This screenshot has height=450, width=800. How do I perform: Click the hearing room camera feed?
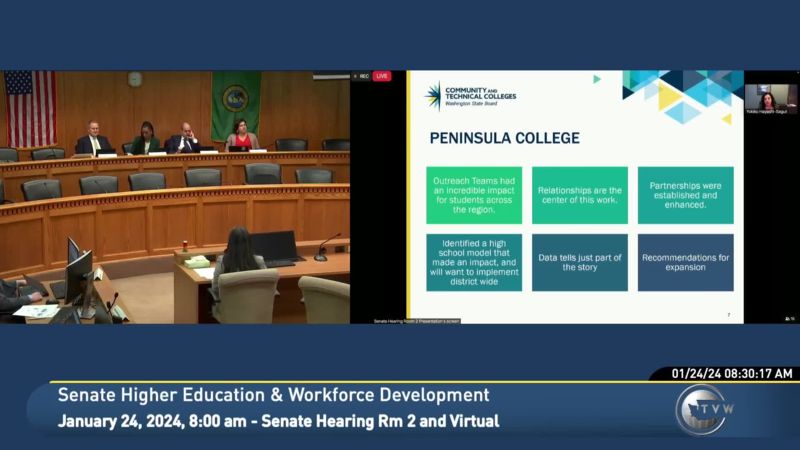(175, 197)
